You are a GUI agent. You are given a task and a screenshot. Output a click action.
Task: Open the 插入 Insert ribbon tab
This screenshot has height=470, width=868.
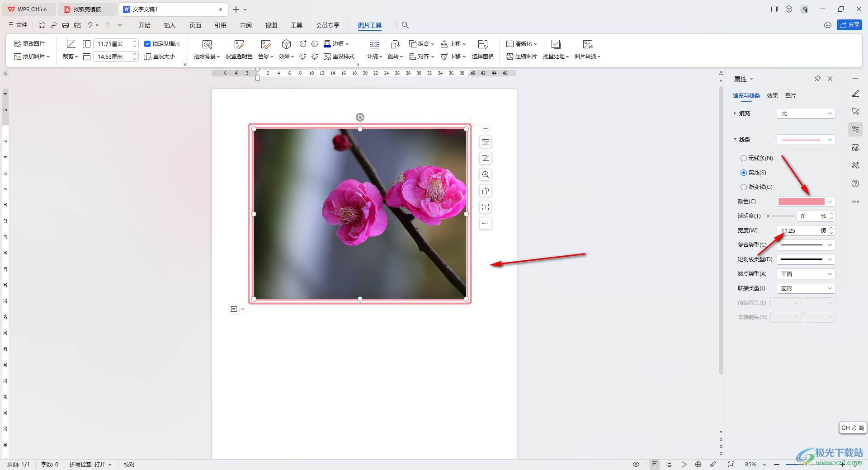170,25
